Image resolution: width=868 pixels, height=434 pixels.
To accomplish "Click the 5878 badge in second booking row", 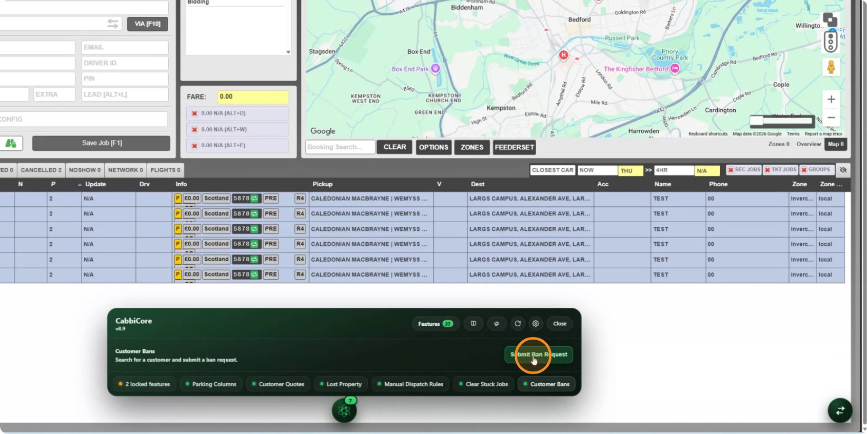I will (x=246, y=214).
